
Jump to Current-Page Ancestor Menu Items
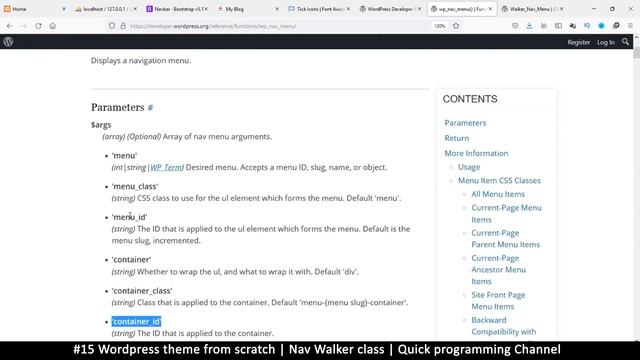[x=498, y=270]
